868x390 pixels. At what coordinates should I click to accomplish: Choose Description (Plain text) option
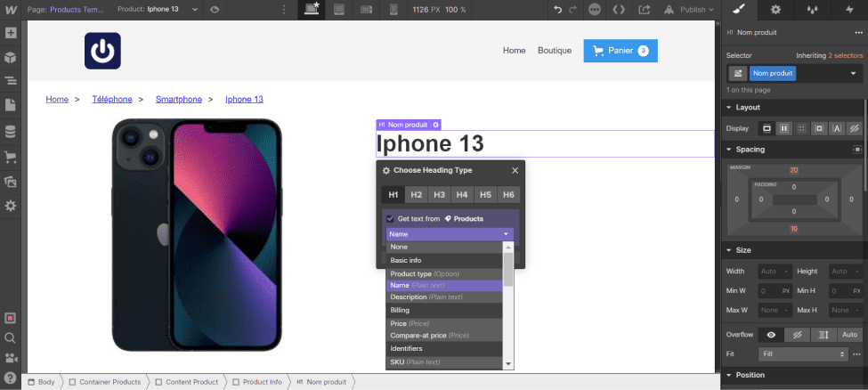click(444, 297)
